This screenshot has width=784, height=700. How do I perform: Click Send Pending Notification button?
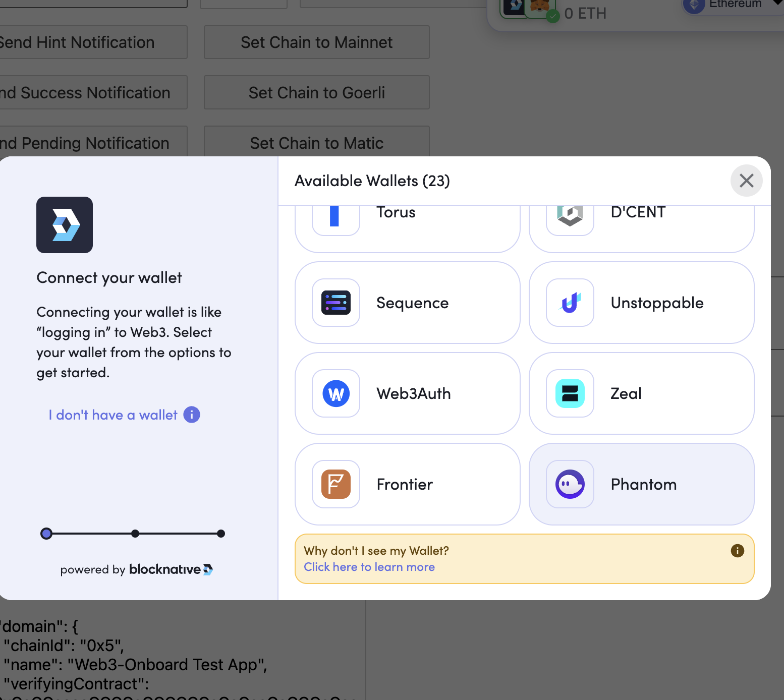coord(93,142)
